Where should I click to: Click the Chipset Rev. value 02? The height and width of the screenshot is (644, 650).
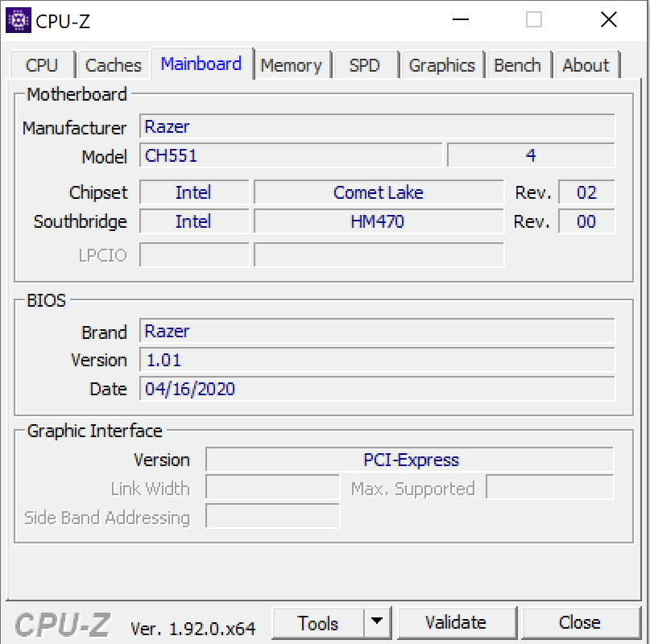click(x=586, y=192)
